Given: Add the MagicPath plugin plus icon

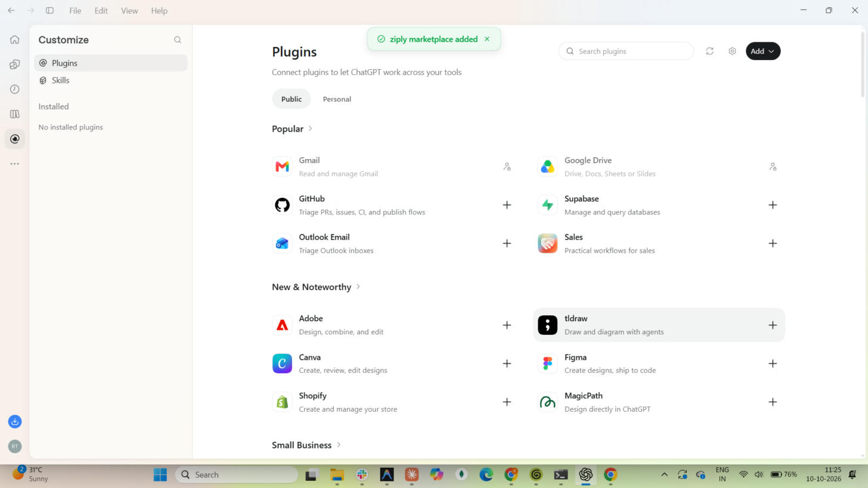Looking at the screenshot, I should (x=773, y=402).
